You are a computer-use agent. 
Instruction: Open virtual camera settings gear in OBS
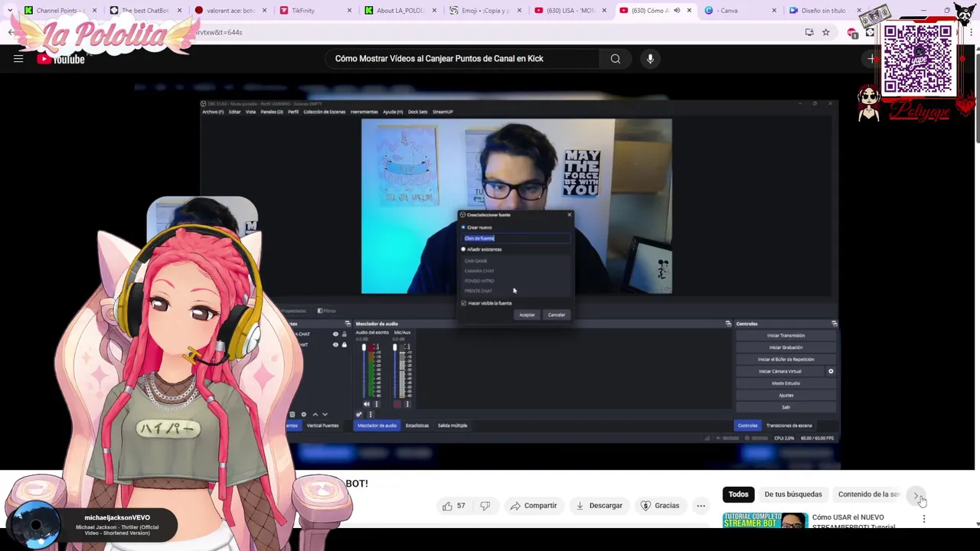coord(831,371)
